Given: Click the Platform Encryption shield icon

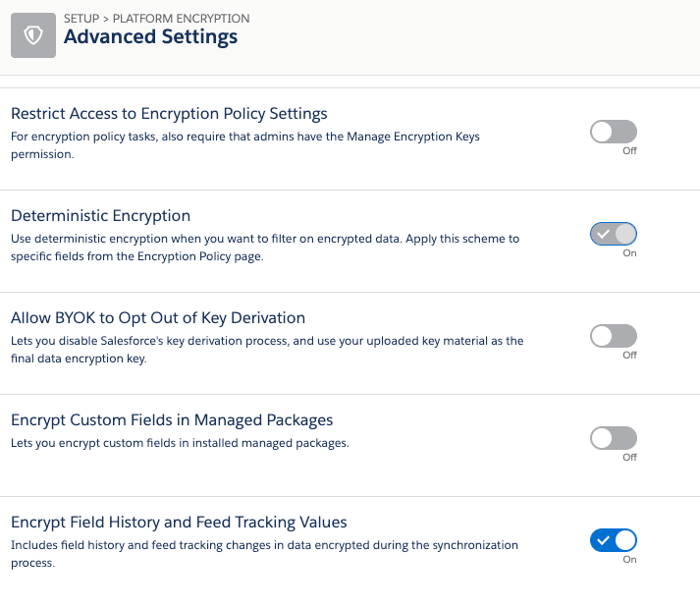Looking at the screenshot, I should pyautogui.click(x=33, y=35).
